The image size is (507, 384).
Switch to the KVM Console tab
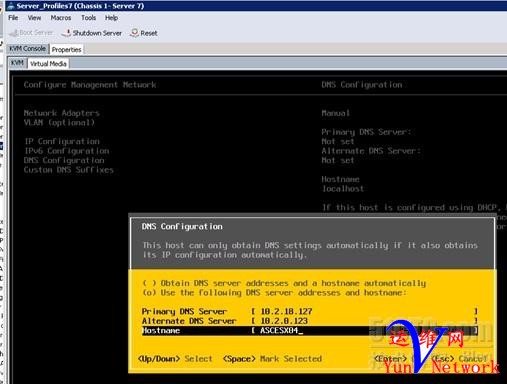[27, 49]
